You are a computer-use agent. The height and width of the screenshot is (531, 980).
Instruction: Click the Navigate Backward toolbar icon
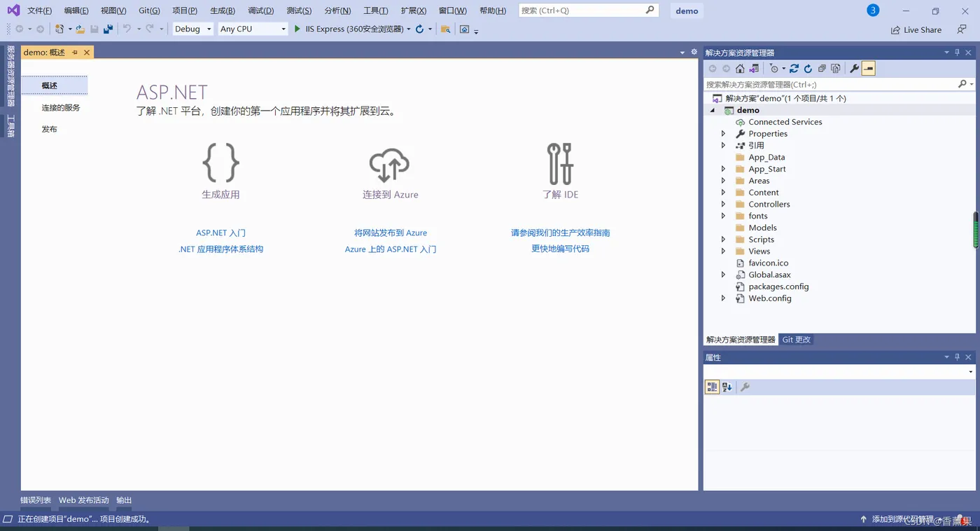coord(20,29)
